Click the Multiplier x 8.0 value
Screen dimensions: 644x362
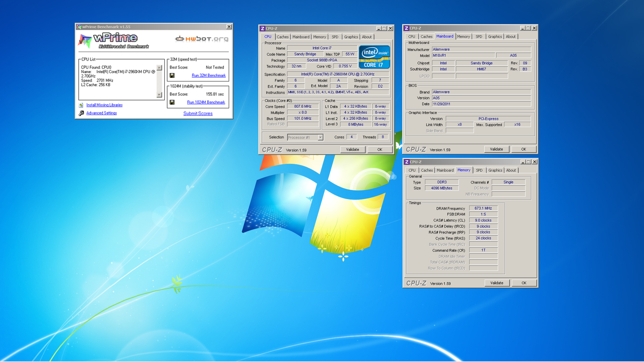pyautogui.click(x=303, y=113)
